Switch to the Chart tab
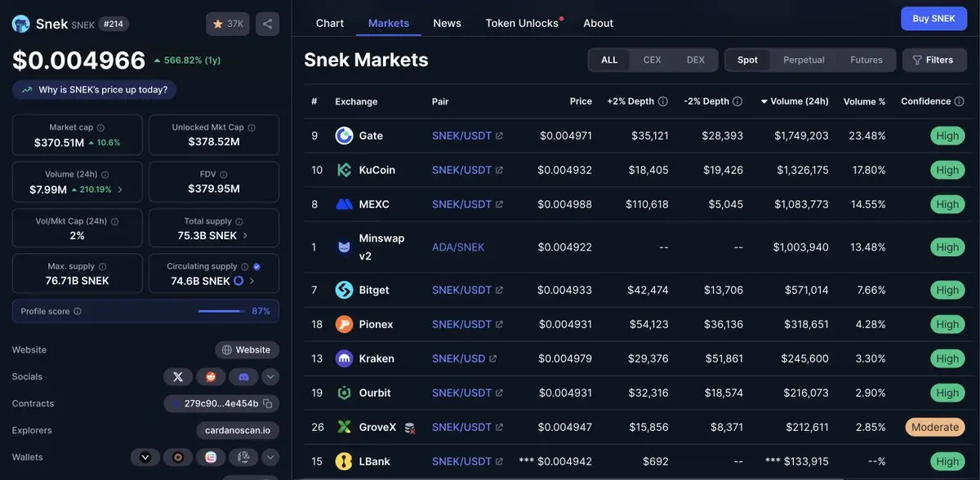Viewport: 980px width, 480px height. pos(330,23)
